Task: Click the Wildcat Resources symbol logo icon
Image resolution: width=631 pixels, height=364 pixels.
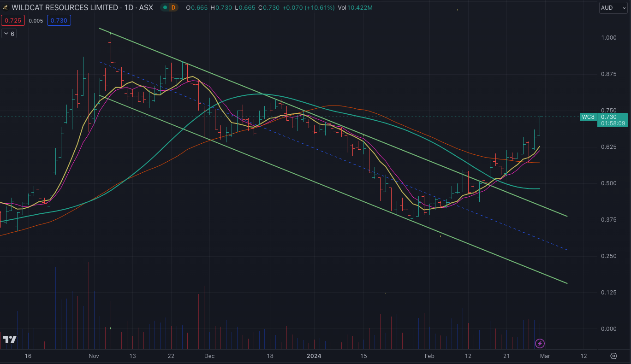Action: tap(5, 8)
